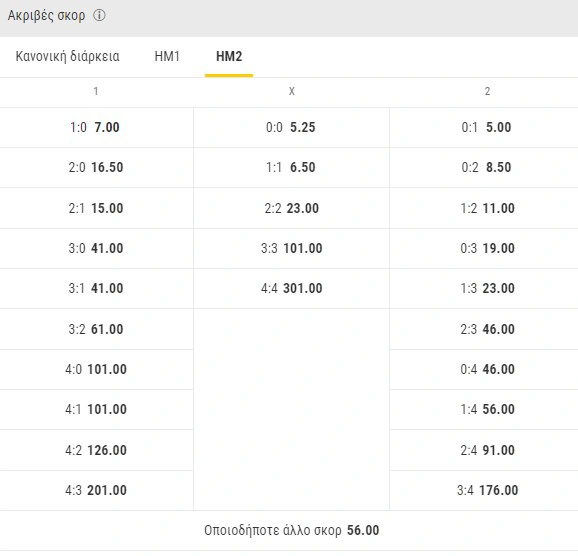Select the 1:1 score at 6.50
The image size is (578, 556).
[291, 167]
